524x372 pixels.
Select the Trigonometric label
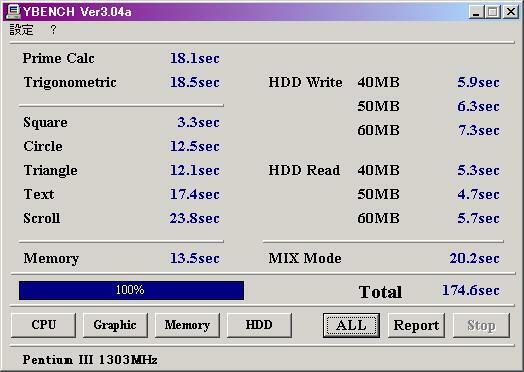click(x=70, y=83)
